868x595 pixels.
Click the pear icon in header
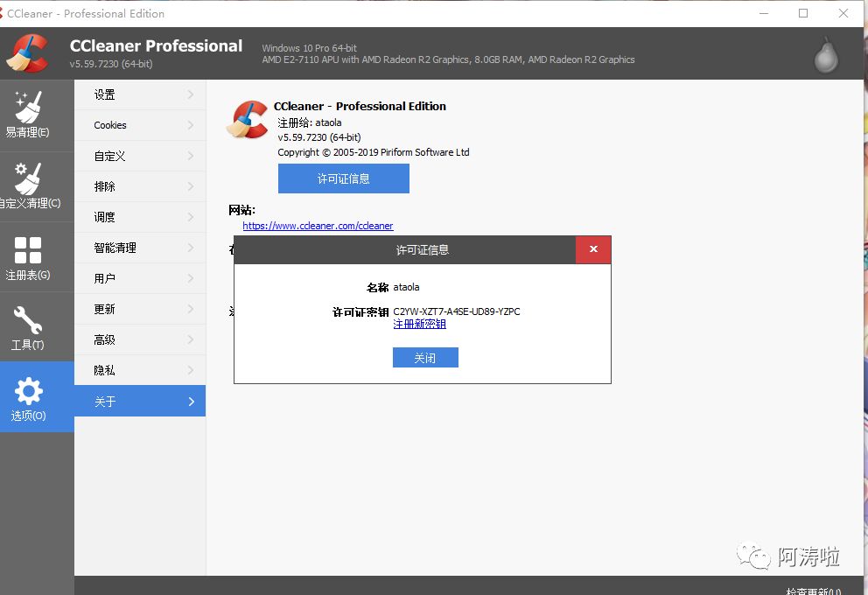pyautogui.click(x=826, y=55)
